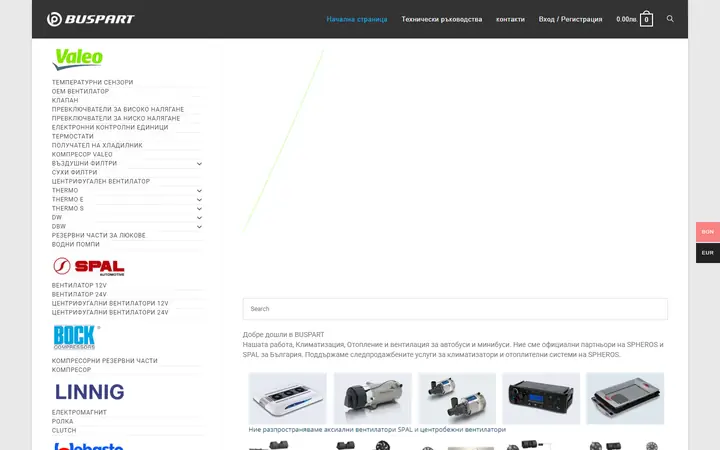Click the rooftop air conditioner thumbnail
The height and width of the screenshot is (450, 720).
pyautogui.click(x=287, y=398)
